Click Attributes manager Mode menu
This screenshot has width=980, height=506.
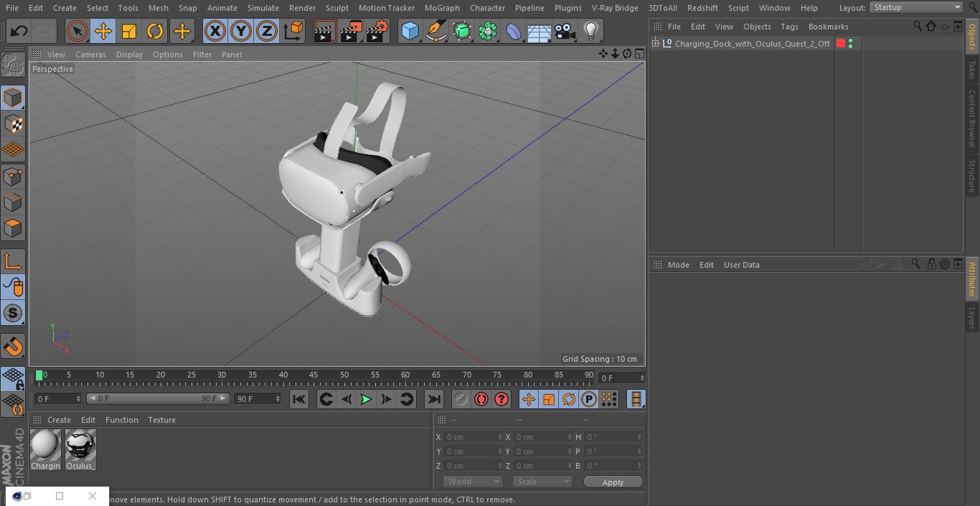(678, 265)
